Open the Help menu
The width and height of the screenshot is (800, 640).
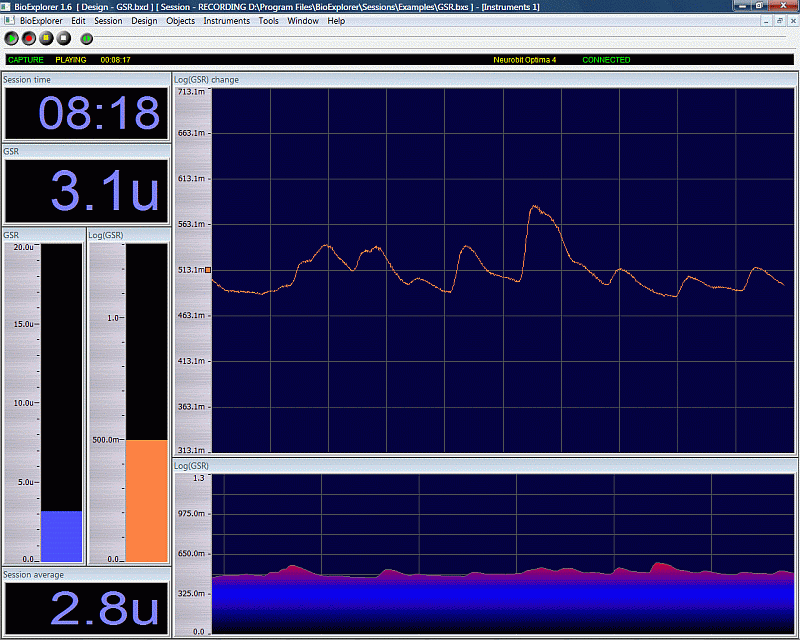pos(336,21)
